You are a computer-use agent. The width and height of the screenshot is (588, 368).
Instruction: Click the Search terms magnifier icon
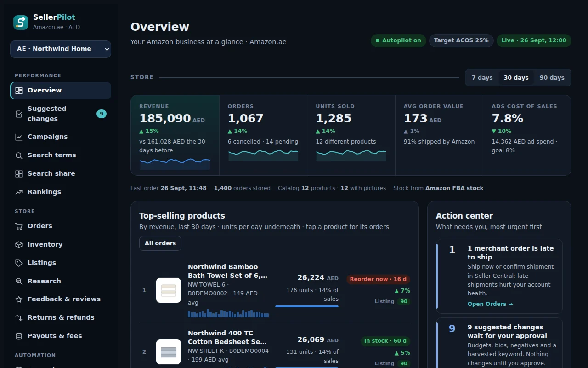(19, 155)
